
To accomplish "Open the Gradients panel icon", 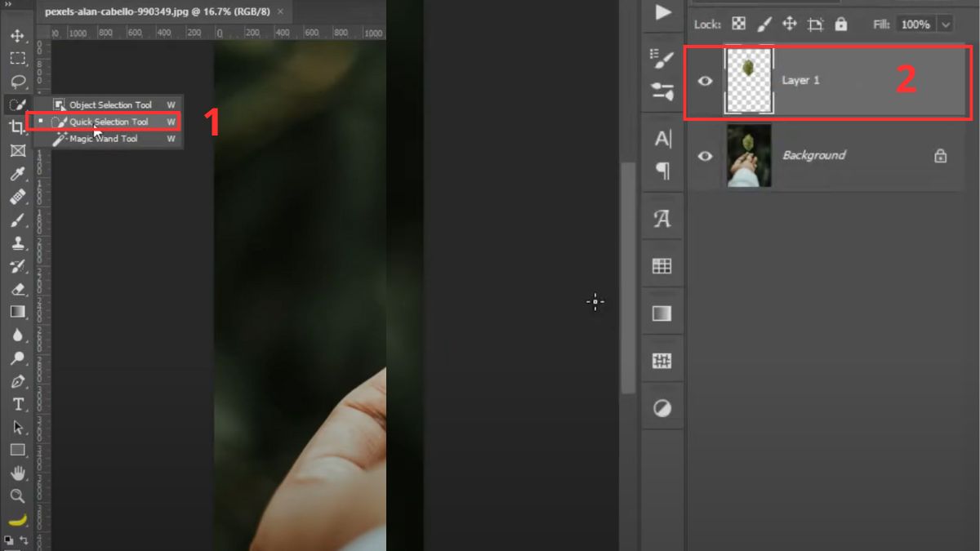I will point(662,313).
